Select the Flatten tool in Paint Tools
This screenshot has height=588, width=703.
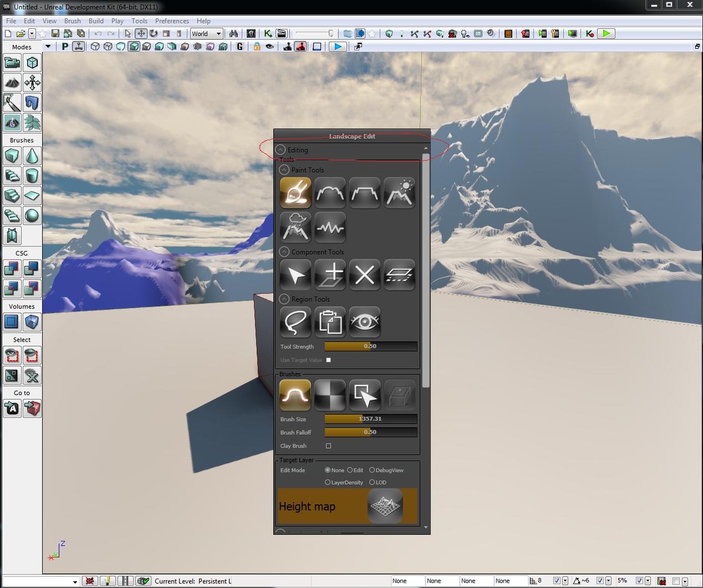365,192
